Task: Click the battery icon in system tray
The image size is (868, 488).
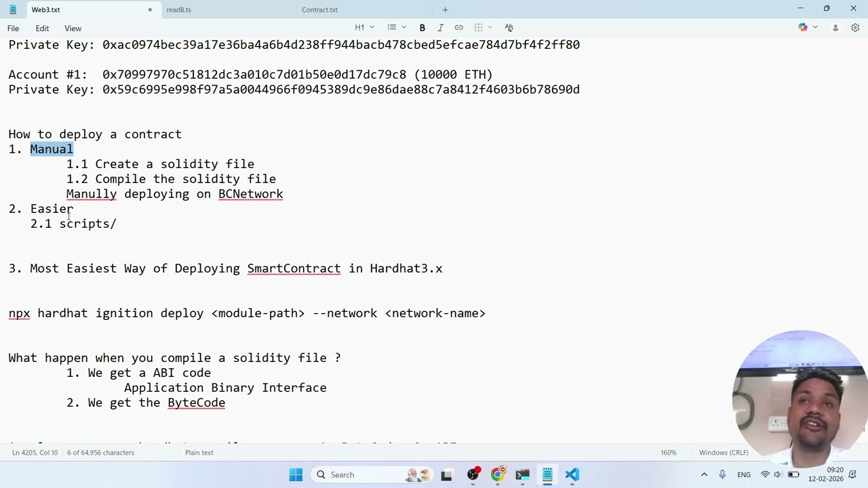Action: [793, 474]
